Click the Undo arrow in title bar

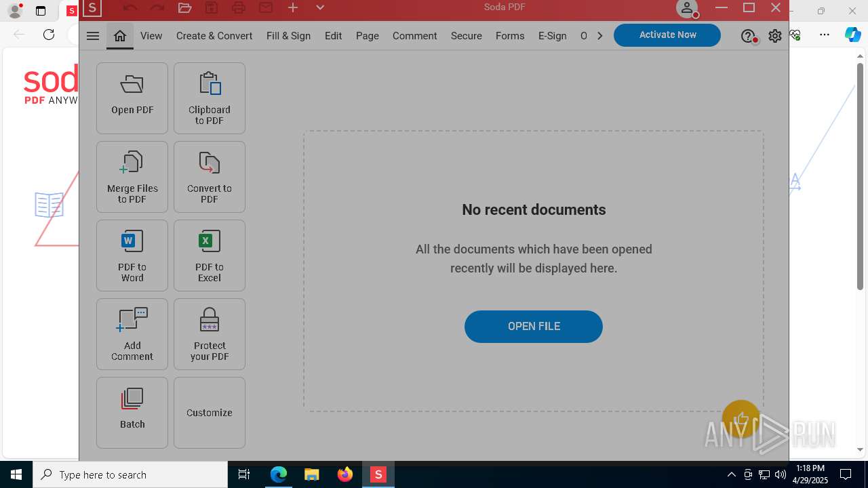[x=130, y=7]
